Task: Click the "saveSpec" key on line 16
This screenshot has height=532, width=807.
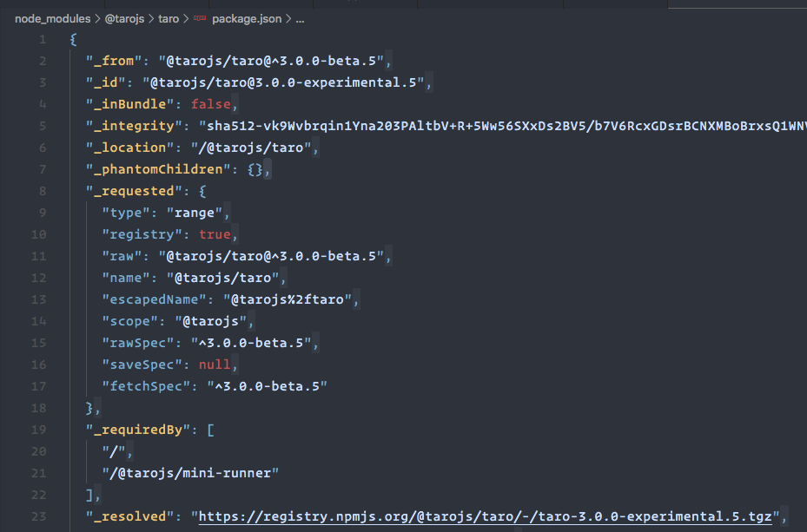Action: click(x=142, y=365)
